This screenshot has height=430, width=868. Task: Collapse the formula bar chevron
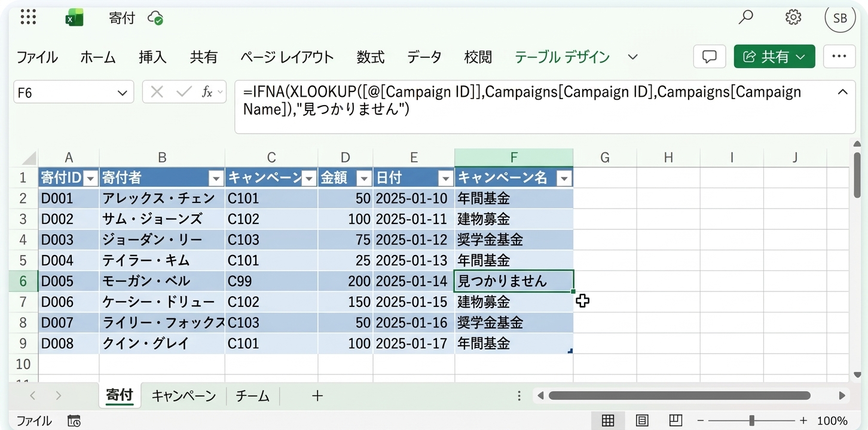click(x=842, y=92)
